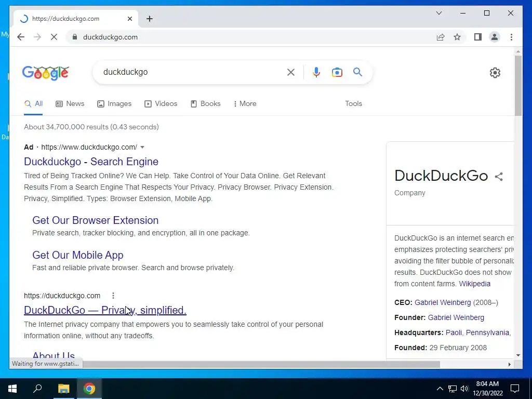Click Founder Gabriel Weinberg link
Viewport: 532px width, 399px height.
coord(456,317)
